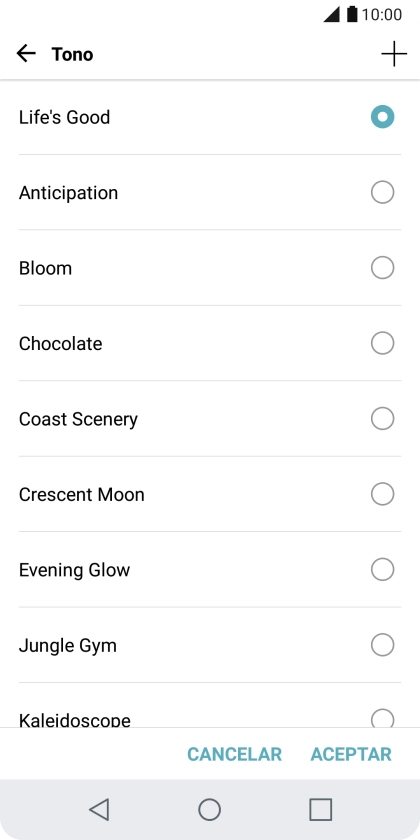Tap the CANCELAR button

coord(234,754)
